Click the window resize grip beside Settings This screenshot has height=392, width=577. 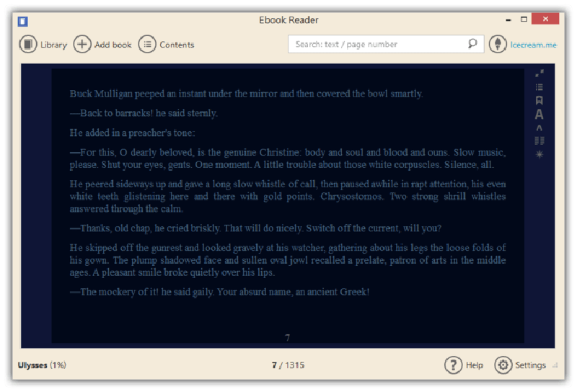555,365
